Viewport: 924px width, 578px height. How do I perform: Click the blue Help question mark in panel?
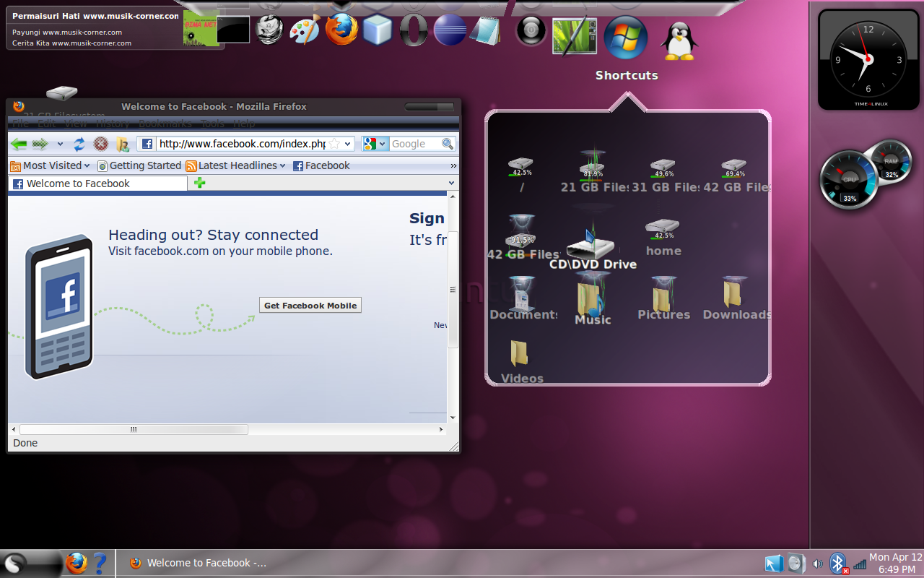[x=100, y=563]
